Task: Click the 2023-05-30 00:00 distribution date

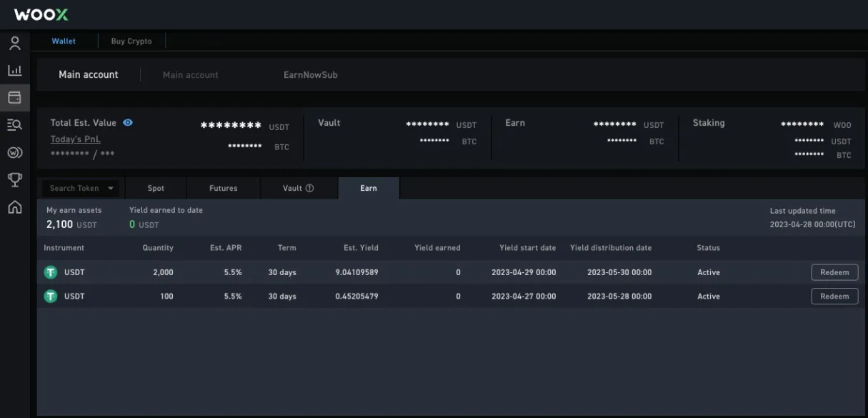Action: coord(619,272)
